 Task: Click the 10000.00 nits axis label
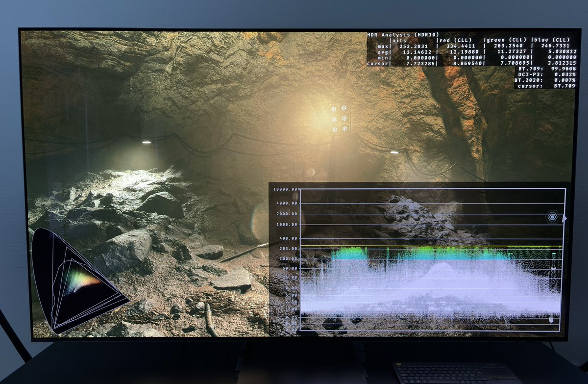click(x=285, y=189)
